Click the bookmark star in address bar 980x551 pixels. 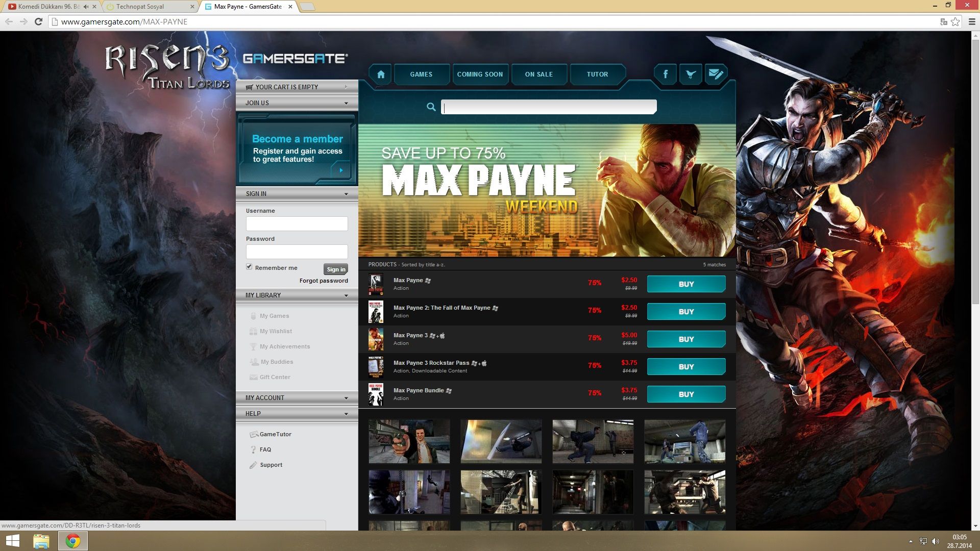(955, 21)
